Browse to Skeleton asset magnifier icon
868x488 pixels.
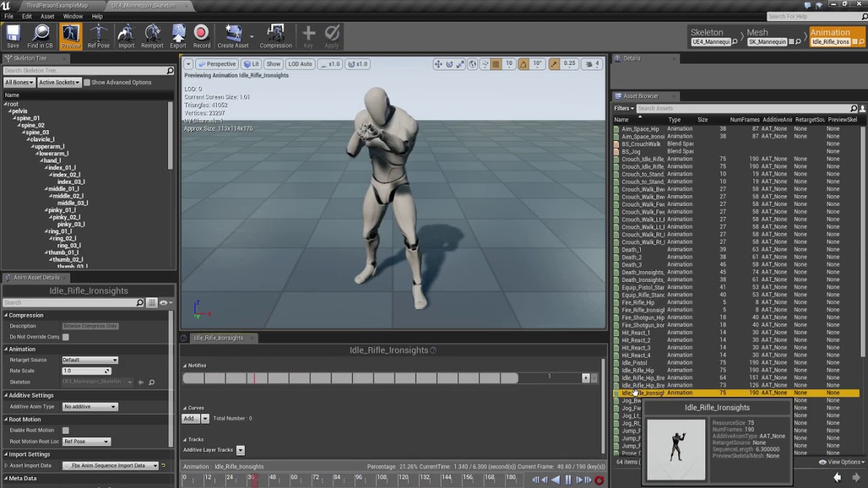click(x=151, y=382)
